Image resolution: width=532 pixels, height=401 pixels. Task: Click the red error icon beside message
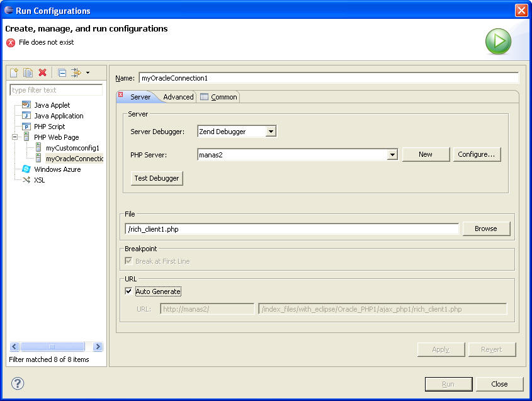[x=11, y=42]
